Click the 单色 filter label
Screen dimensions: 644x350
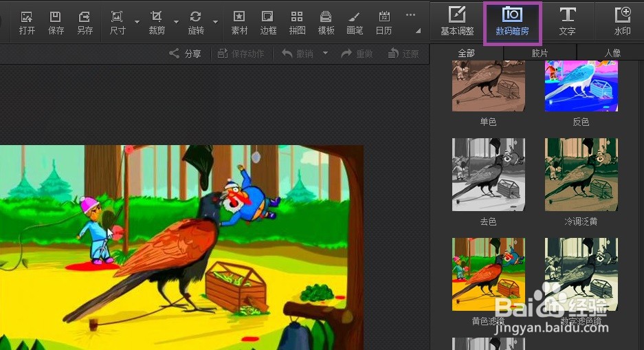pos(488,122)
